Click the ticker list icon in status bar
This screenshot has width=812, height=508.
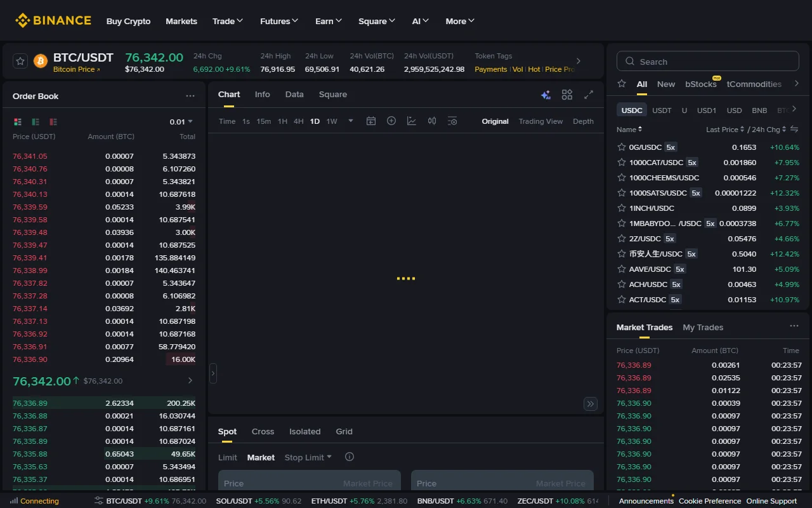pyautogui.click(x=98, y=501)
